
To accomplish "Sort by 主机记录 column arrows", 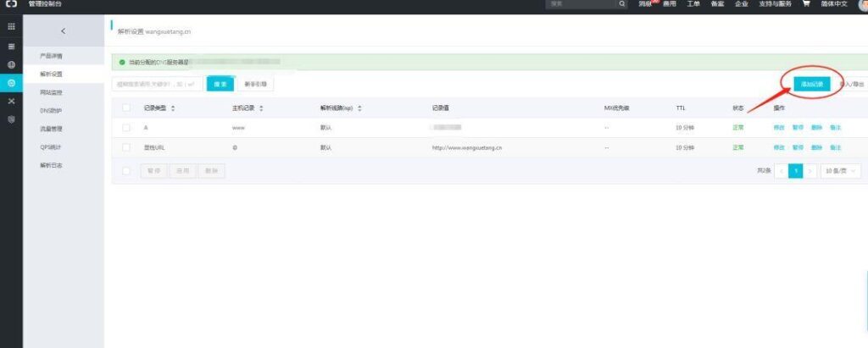I will (261, 108).
